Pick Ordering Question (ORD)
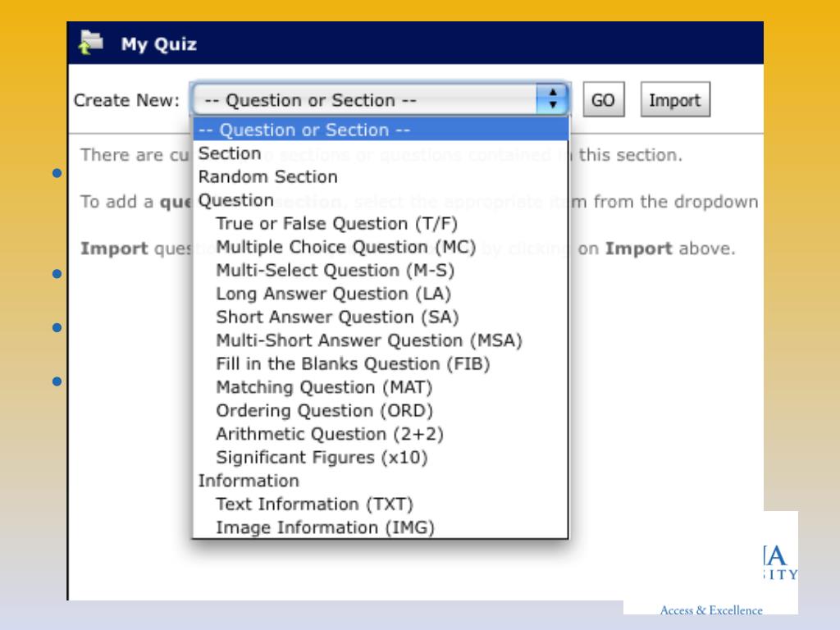The width and height of the screenshot is (840, 630). pyautogui.click(x=381, y=411)
